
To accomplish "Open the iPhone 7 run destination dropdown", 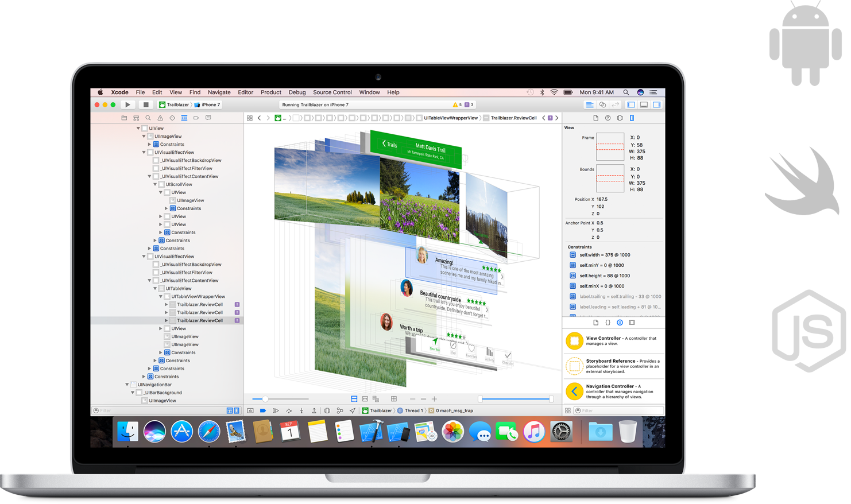I will [207, 105].
